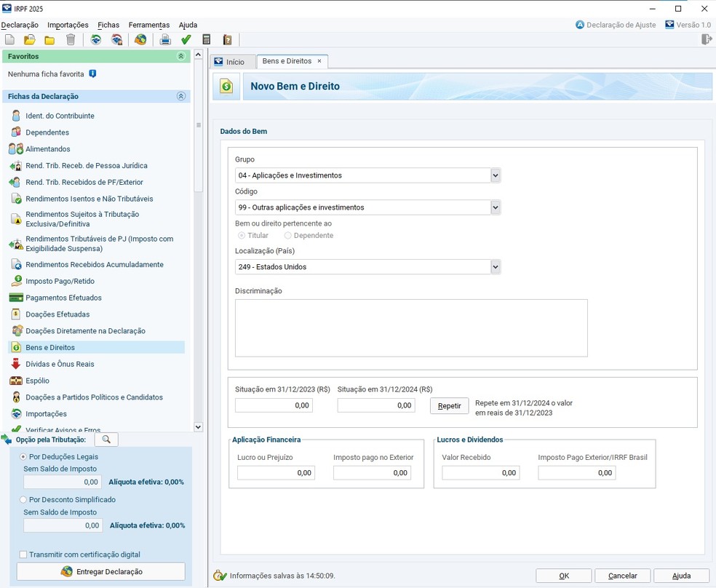The height and width of the screenshot is (588, 716).
Task: Open the Declaração menu
Action: pyautogui.click(x=20, y=25)
